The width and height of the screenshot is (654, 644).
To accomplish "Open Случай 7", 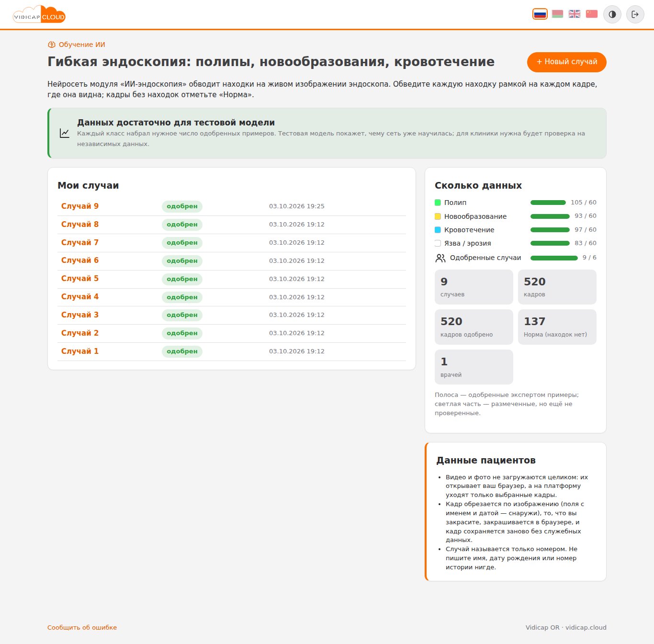I will click(x=80, y=243).
